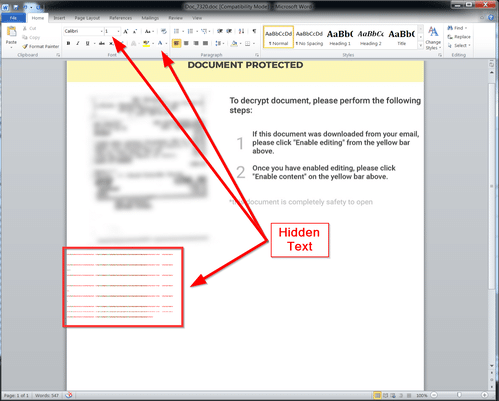Toggle Print Layout view in status bar

coord(377,396)
